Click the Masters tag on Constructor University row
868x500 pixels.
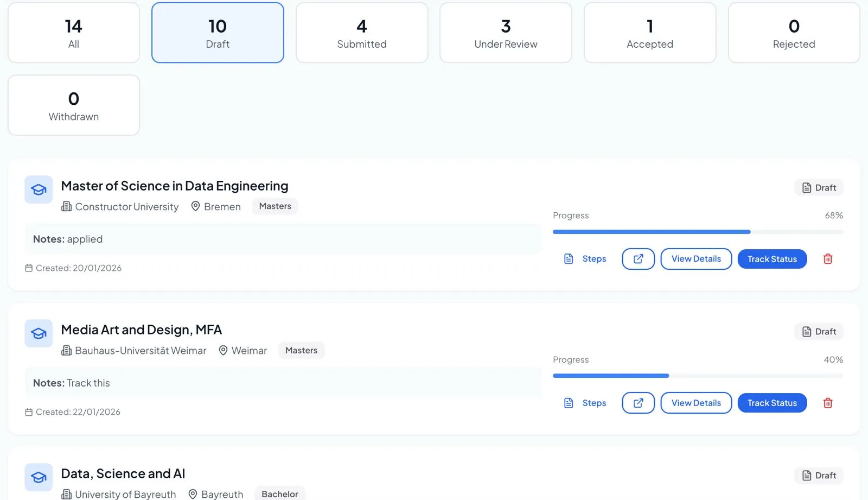click(275, 206)
